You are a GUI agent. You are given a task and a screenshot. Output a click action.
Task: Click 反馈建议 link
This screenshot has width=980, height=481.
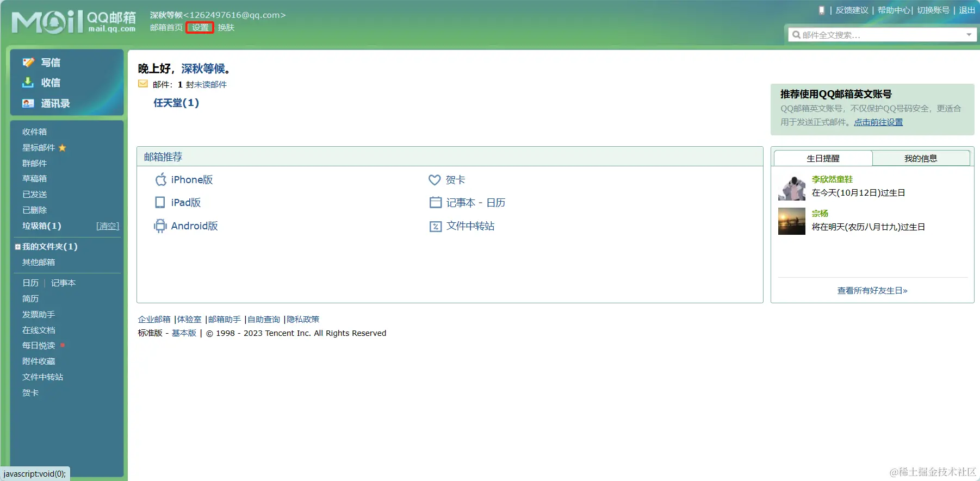click(x=852, y=10)
